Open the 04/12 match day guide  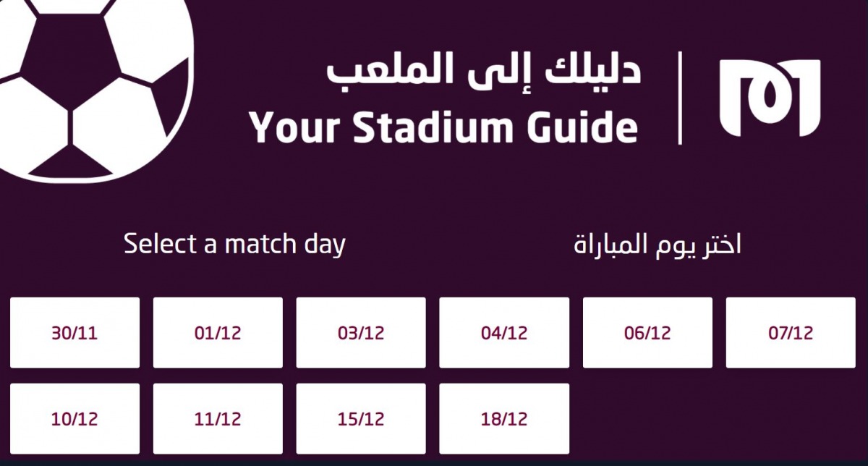click(504, 333)
